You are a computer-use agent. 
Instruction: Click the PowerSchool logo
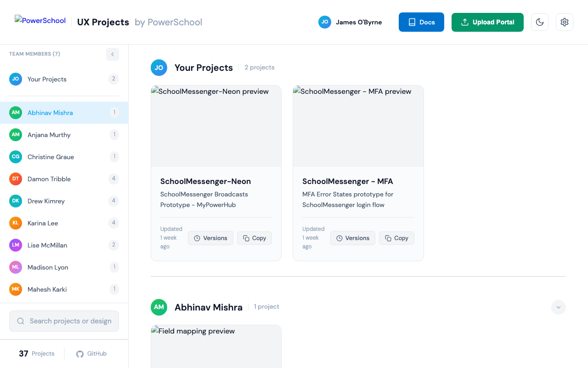(40, 19)
